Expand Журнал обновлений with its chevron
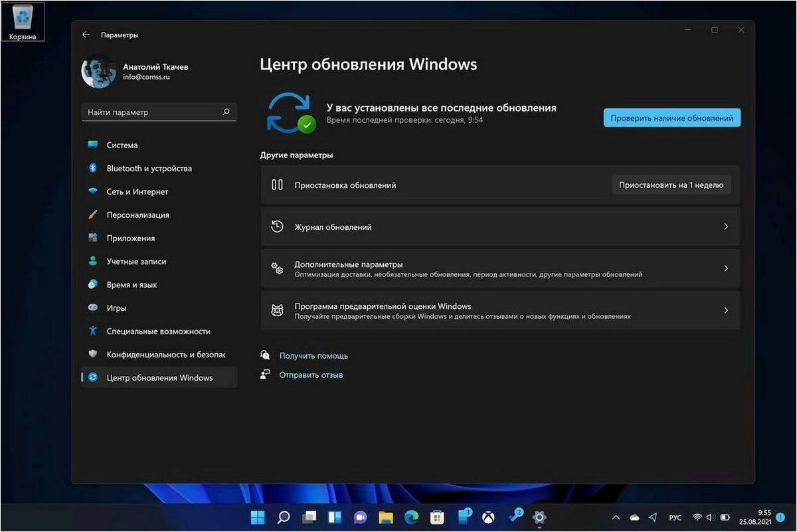 726,226
